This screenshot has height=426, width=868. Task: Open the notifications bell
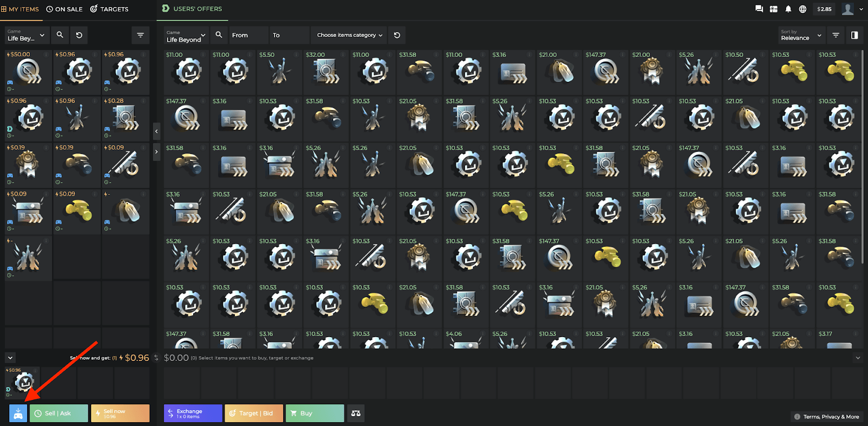click(x=788, y=9)
